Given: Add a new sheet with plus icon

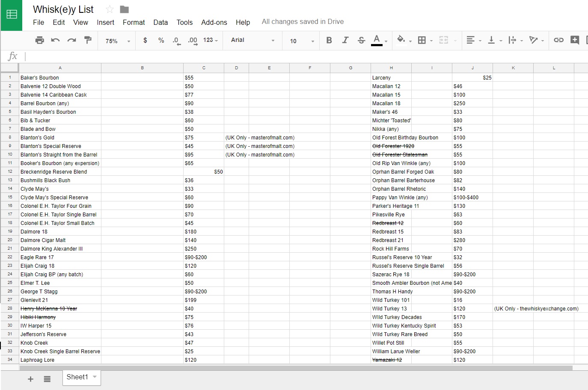Looking at the screenshot, I should point(30,379).
